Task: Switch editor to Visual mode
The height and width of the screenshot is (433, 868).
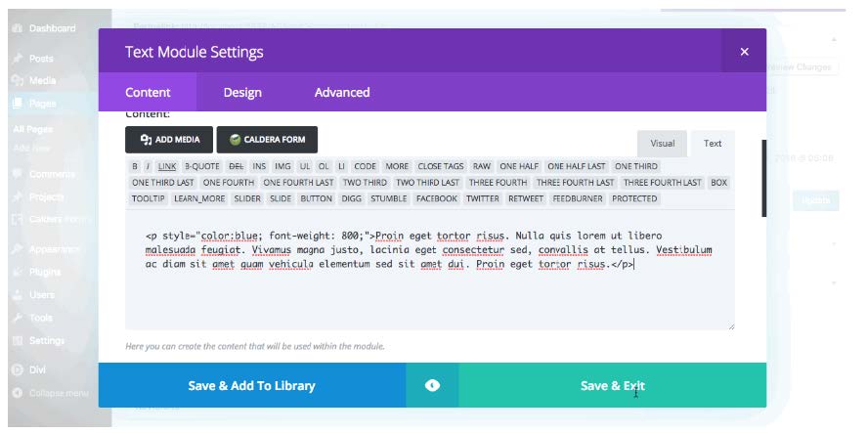Action: click(662, 144)
